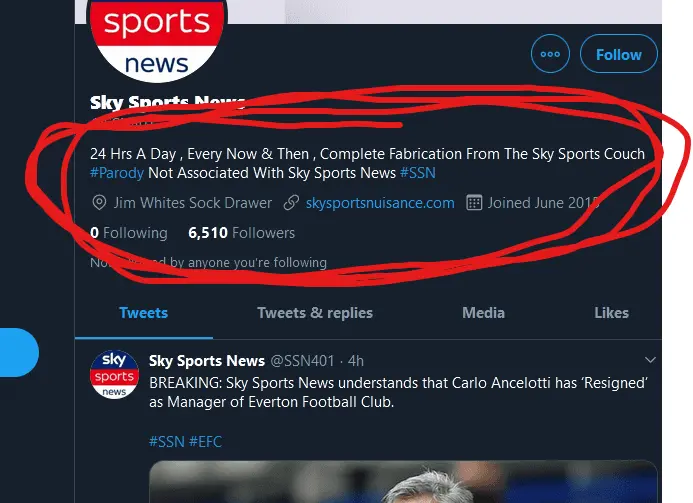The width and height of the screenshot is (693, 503).
Task: Go to the Likes tab
Action: click(x=611, y=313)
